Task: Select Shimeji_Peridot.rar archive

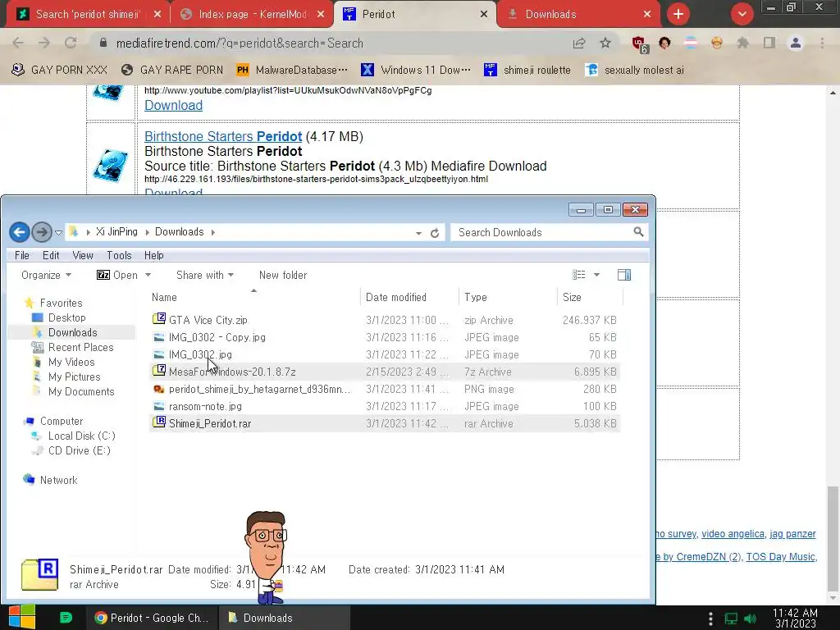Action: coord(384,423)
